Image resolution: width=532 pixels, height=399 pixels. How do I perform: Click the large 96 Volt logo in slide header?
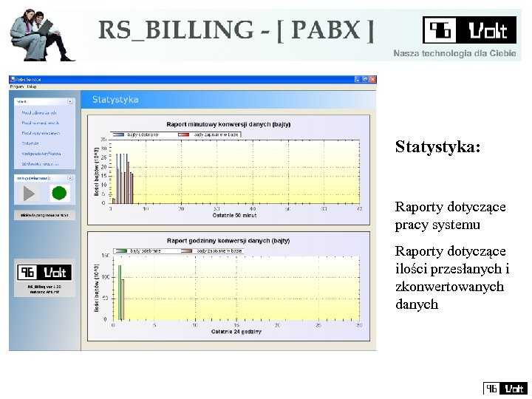point(469,30)
